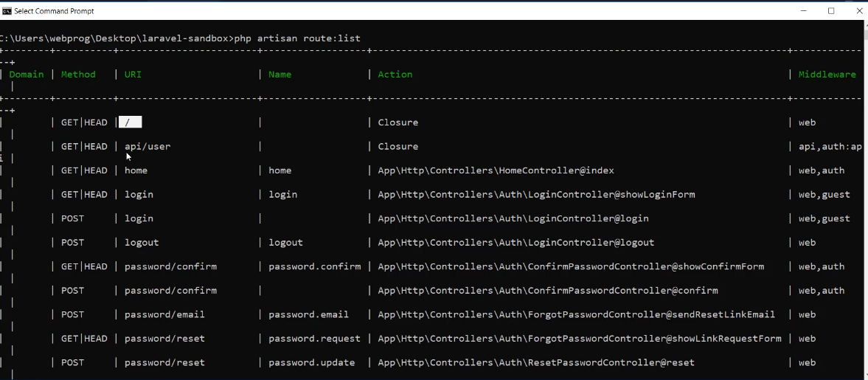
Task: Click the 'password.request' route name
Action: (x=314, y=339)
